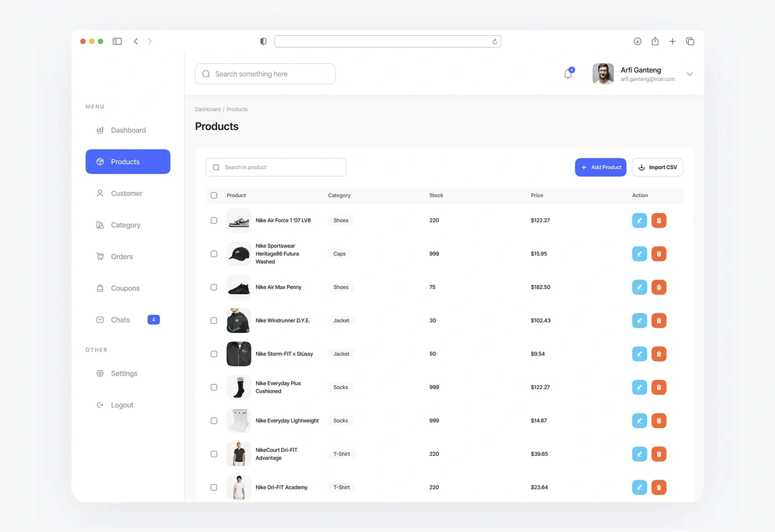Open the Settings gear icon
Viewport: 775px width, 532px height.
point(100,373)
